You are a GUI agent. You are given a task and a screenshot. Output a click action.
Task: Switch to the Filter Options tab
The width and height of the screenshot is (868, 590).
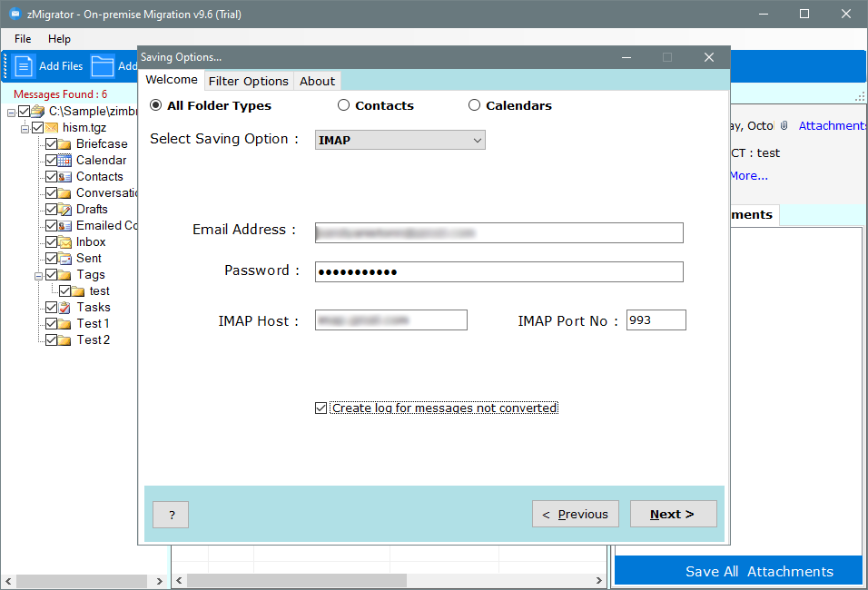(x=248, y=81)
